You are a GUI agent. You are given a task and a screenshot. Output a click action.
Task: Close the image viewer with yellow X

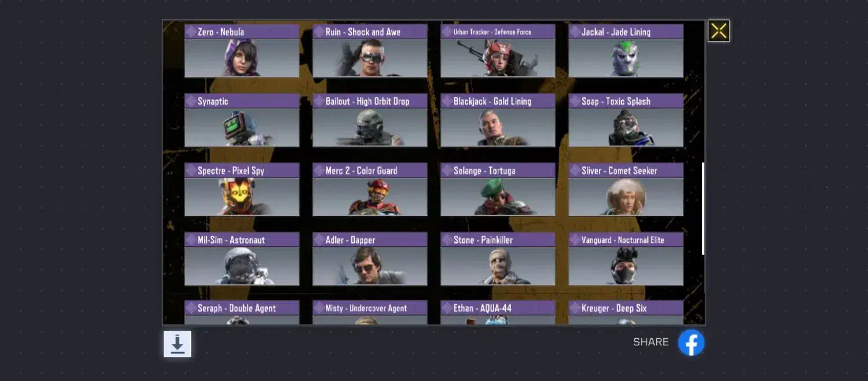coord(719,31)
